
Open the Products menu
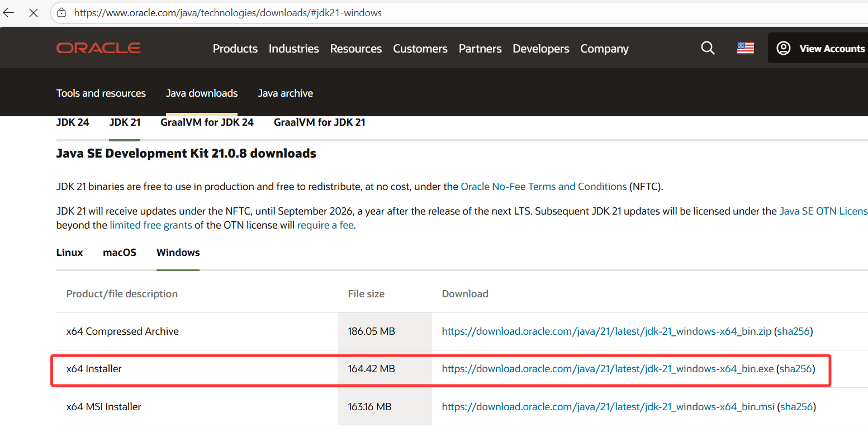[235, 49]
